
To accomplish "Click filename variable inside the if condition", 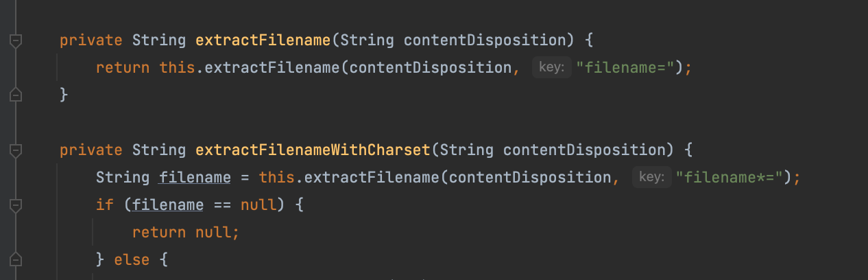I will click(x=168, y=205).
